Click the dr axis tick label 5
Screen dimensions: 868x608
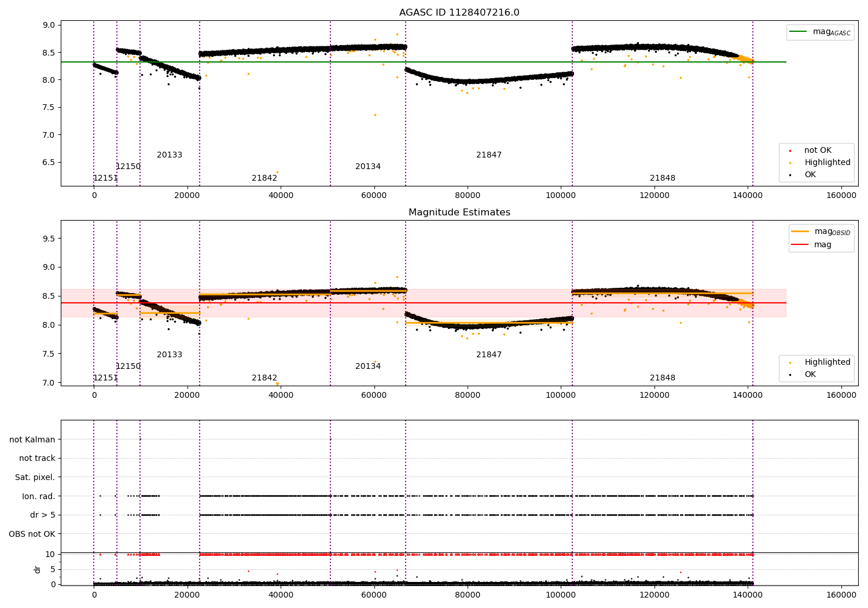click(53, 570)
